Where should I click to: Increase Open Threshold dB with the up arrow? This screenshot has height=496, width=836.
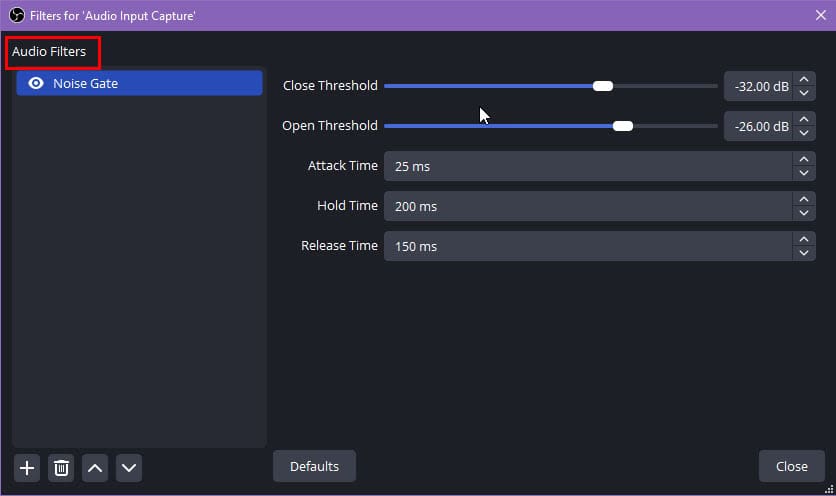pos(804,119)
